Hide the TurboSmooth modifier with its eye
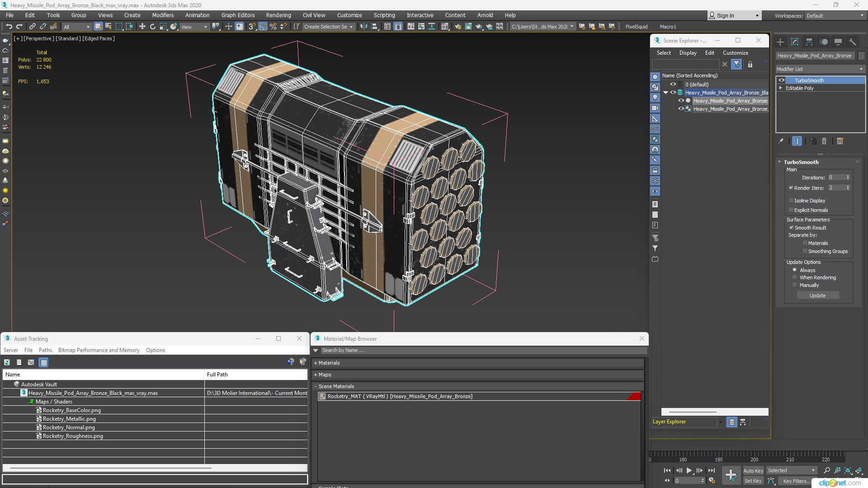The image size is (868, 488). click(782, 80)
